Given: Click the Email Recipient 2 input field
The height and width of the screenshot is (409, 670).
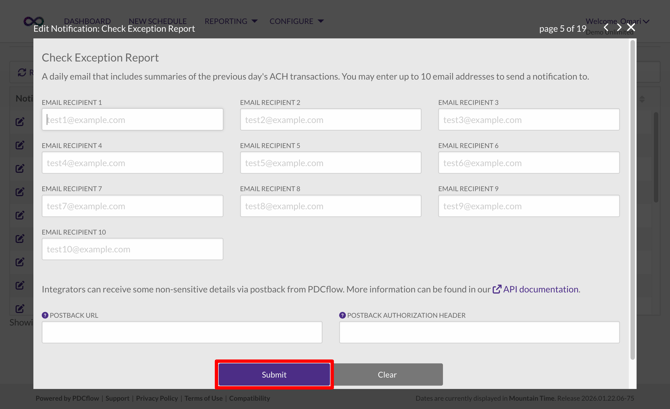Looking at the screenshot, I should (331, 120).
